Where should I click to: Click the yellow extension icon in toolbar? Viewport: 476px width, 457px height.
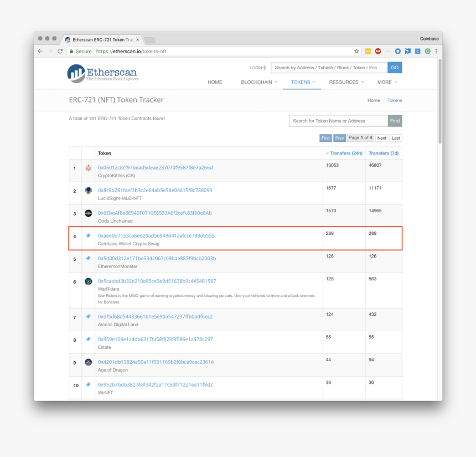(x=368, y=52)
